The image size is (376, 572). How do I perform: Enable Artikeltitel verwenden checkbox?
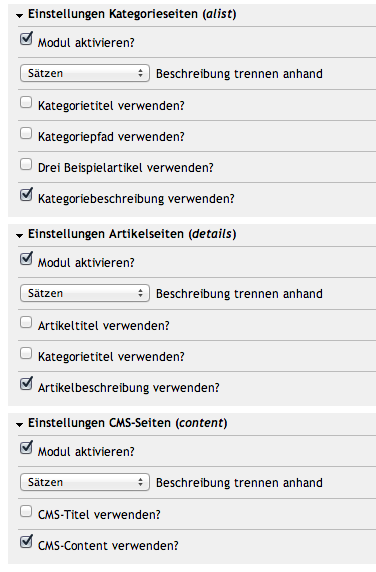26,322
